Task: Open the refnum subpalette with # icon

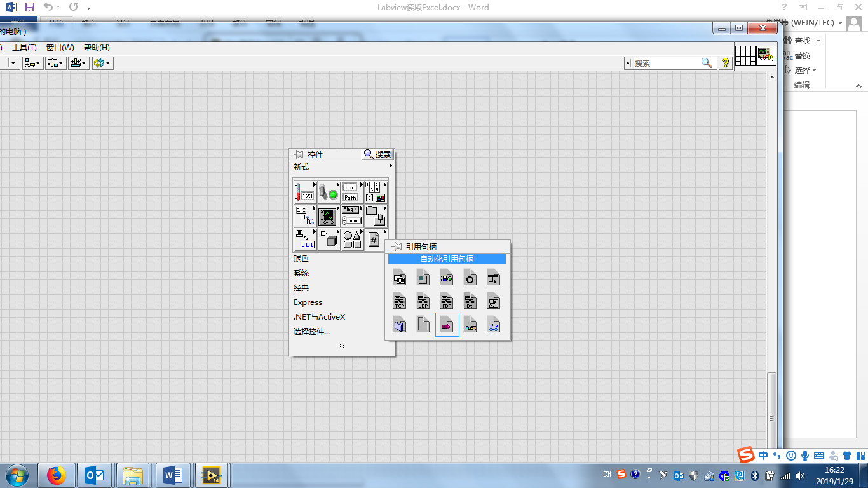Action: coord(375,240)
